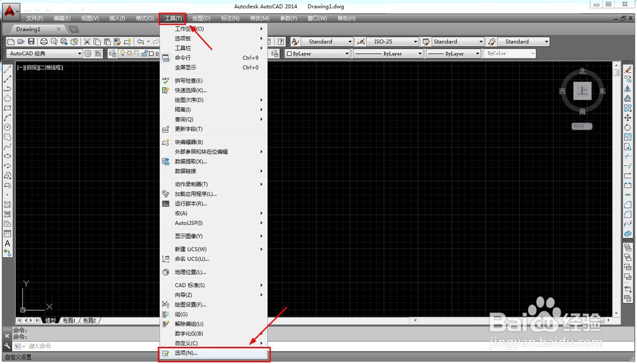Click the ViewCube 上 top face
637x364 pixels.
click(x=582, y=90)
